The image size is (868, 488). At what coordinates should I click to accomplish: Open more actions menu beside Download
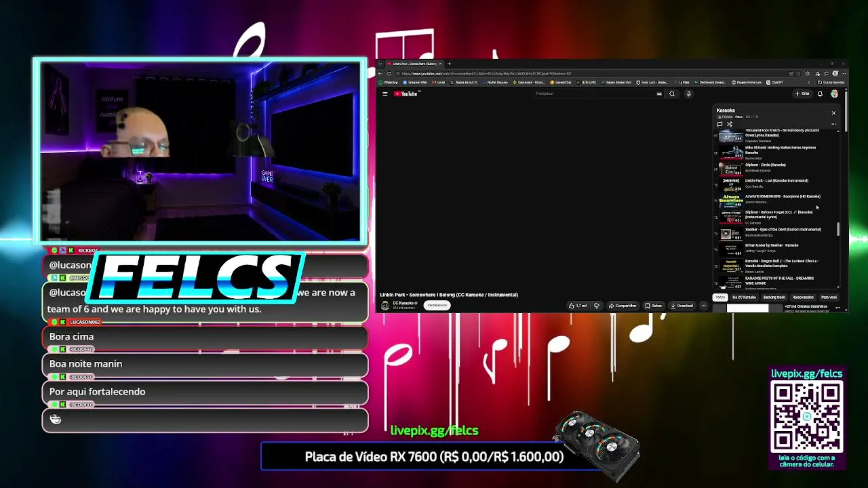[x=703, y=306]
